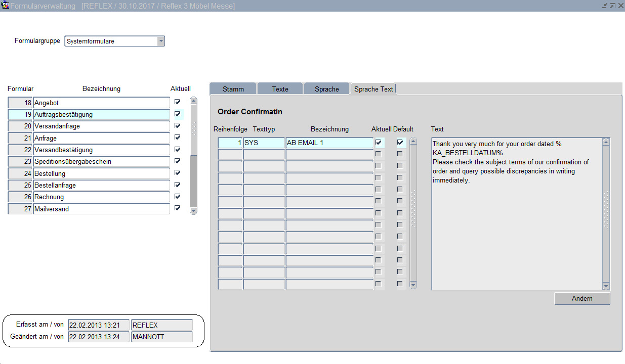Click scroll down arrow beside the Default column
Viewport: 625px width, 364px height.
tap(413, 285)
